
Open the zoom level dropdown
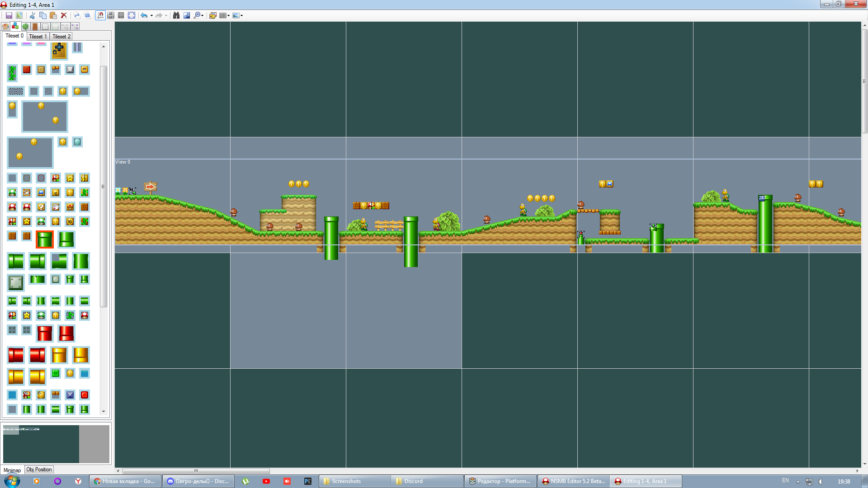(x=199, y=15)
